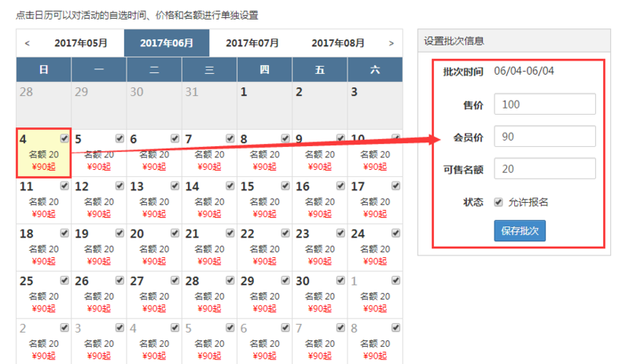Focus the 会员价 input field

[x=544, y=137]
